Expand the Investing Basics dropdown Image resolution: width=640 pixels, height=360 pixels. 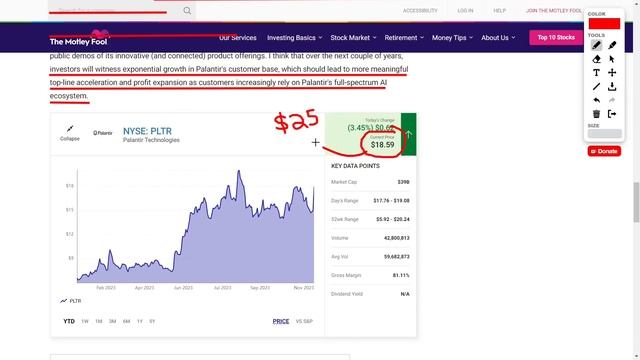coord(295,38)
